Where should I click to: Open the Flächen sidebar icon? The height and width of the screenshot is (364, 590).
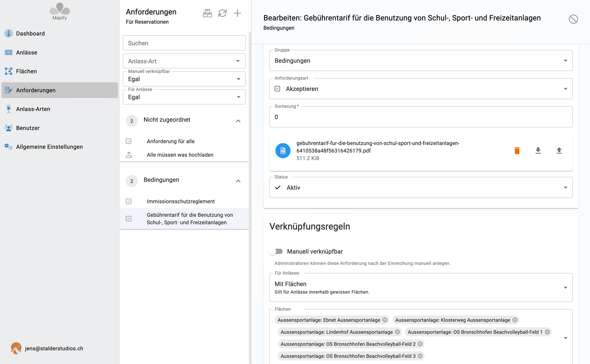coord(9,71)
